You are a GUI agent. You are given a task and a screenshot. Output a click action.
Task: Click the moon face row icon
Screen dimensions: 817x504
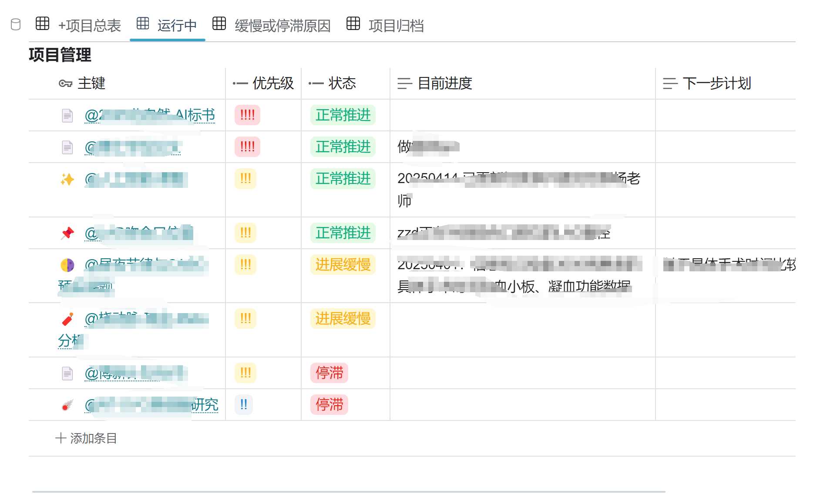click(x=67, y=265)
